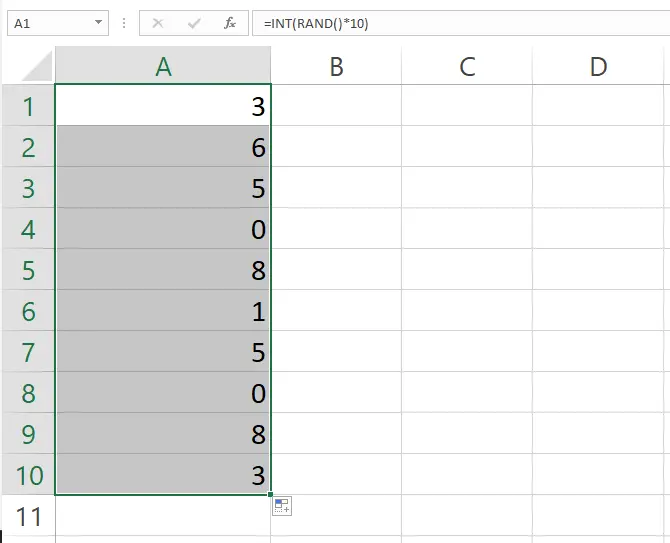Select row 3 header
The width and height of the screenshot is (670, 543).
[x=28, y=188]
